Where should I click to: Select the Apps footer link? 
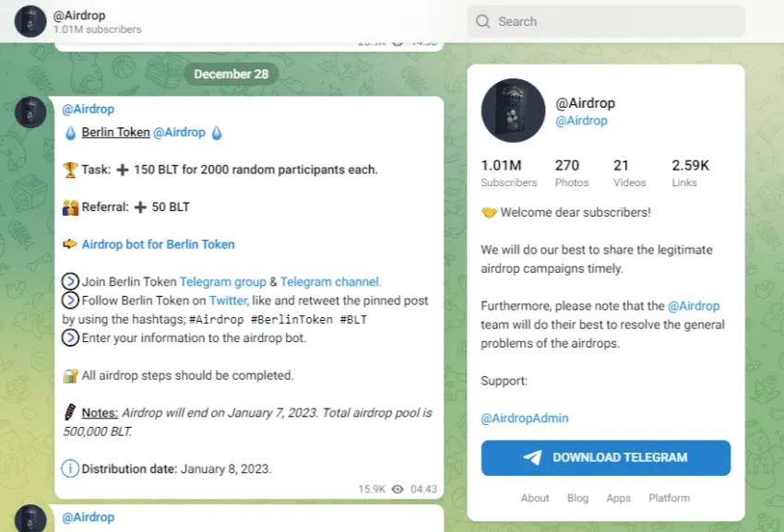coord(619,498)
